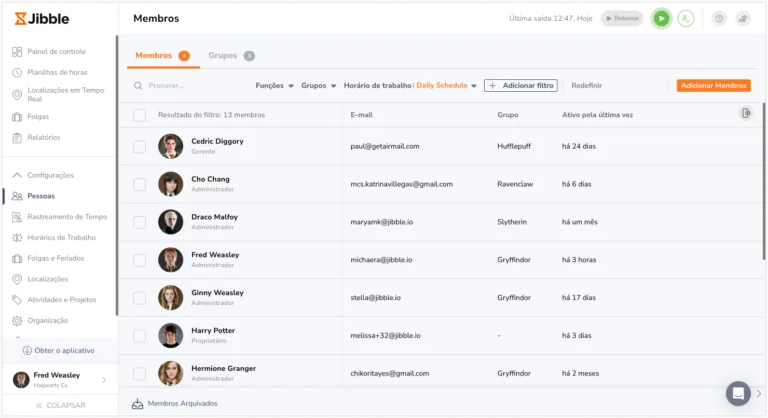768x418 pixels.
Task: Click Harry Potter's avatar
Action: (x=170, y=336)
